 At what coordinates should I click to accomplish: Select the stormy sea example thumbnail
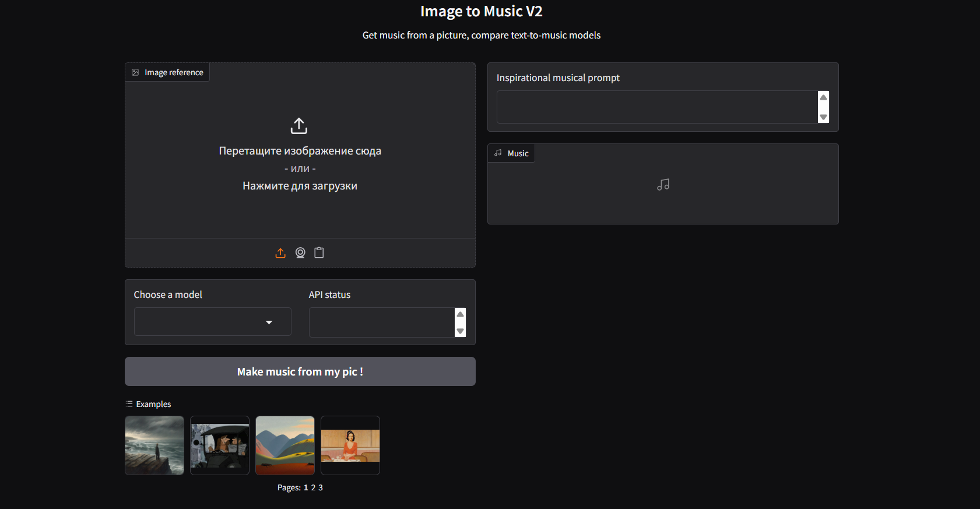pos(154,445)
